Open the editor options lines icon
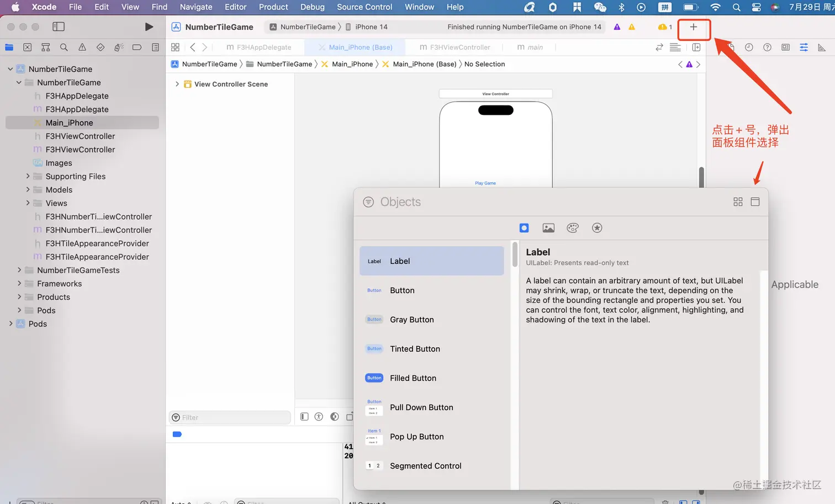 675,47
